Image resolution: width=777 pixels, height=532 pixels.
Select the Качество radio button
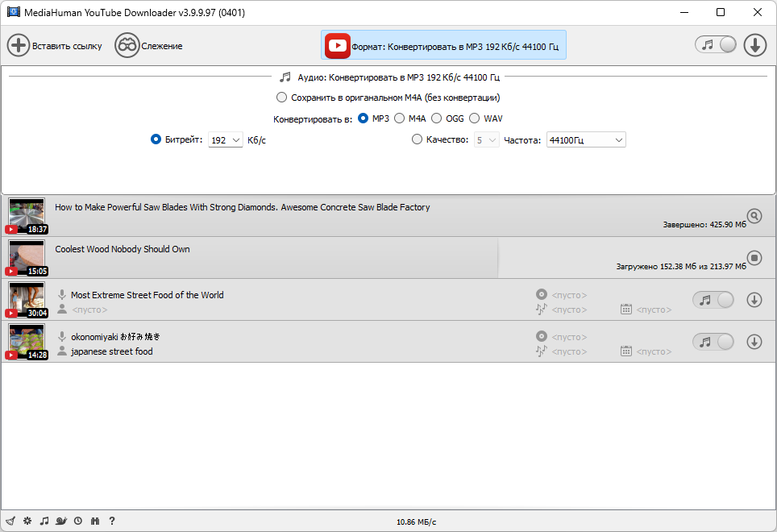point(417,139)
